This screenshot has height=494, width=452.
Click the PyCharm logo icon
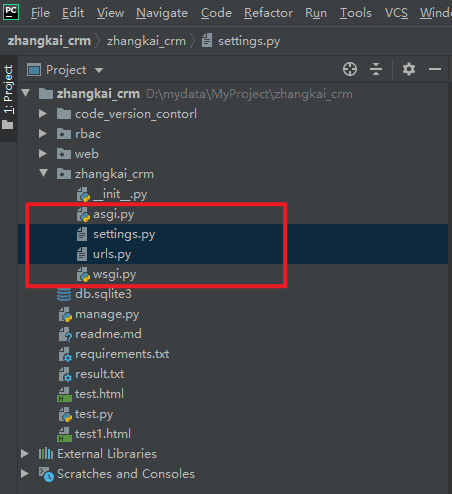[11, 12]
